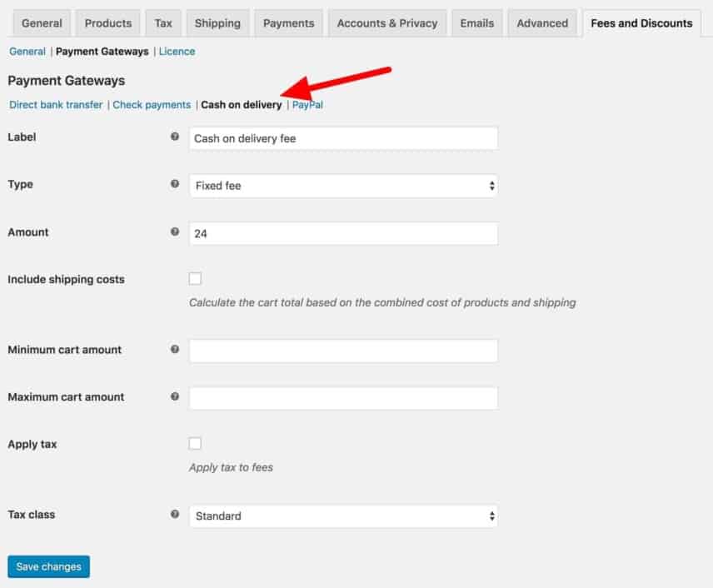
Task: Select the Advanced tab
Action: 542,23
